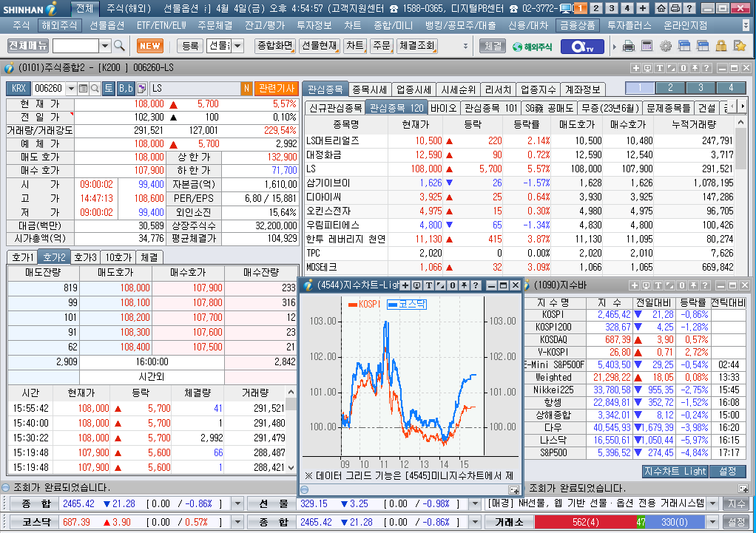Screen dimensions: 756x533
Task: Open the menu search combo dropdown arrow
Action: click(x=104, y=46)
